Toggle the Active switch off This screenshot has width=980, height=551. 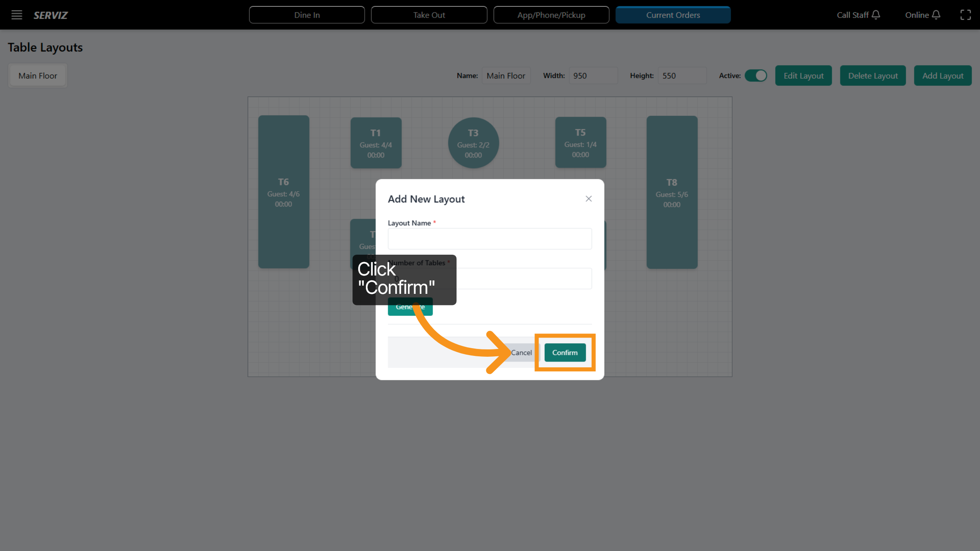pyautogui.click(x=756, y=76)
